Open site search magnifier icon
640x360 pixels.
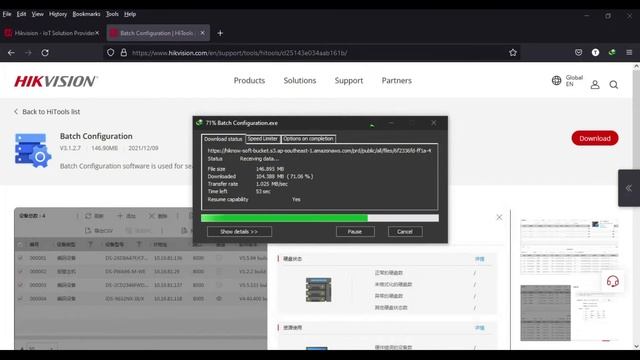(x=613, y=84)
